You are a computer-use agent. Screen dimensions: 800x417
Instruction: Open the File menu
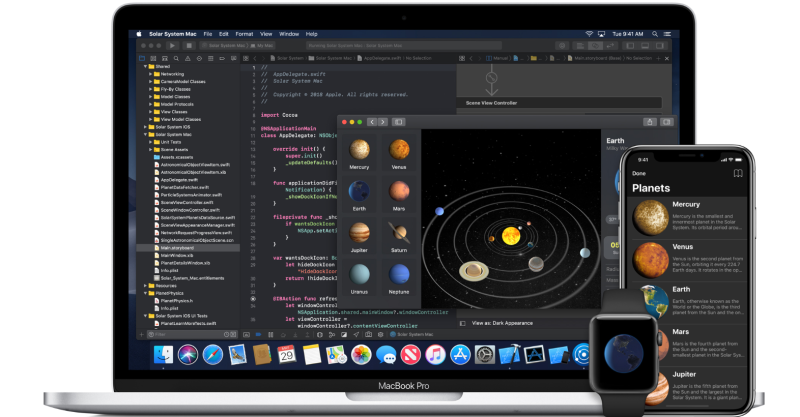click(x=208, y=34)
